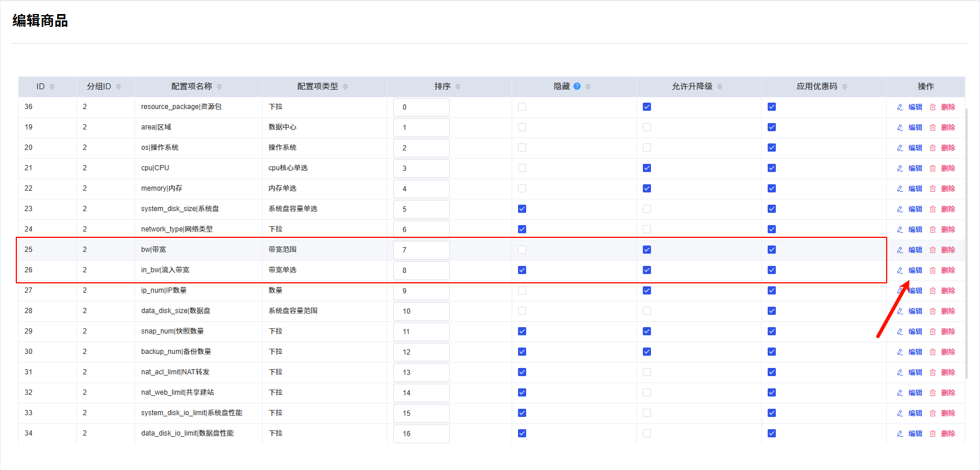The width and height of the screenshot is (980, 470).
Task: Click trash icon for nat_acl_limit row
Action: [x=932, y=373]
